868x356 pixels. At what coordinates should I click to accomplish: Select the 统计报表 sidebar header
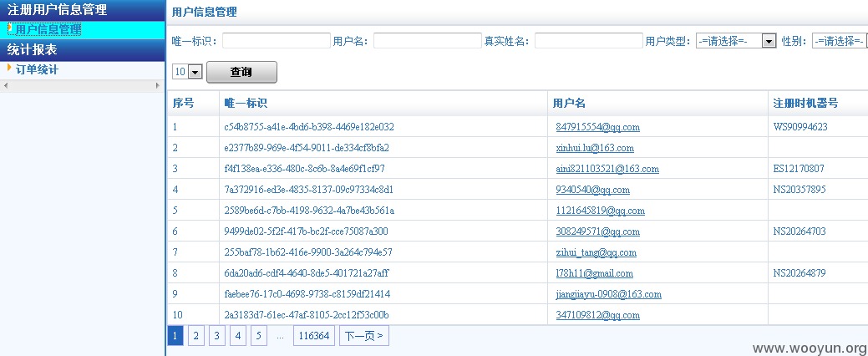(83, 50)
